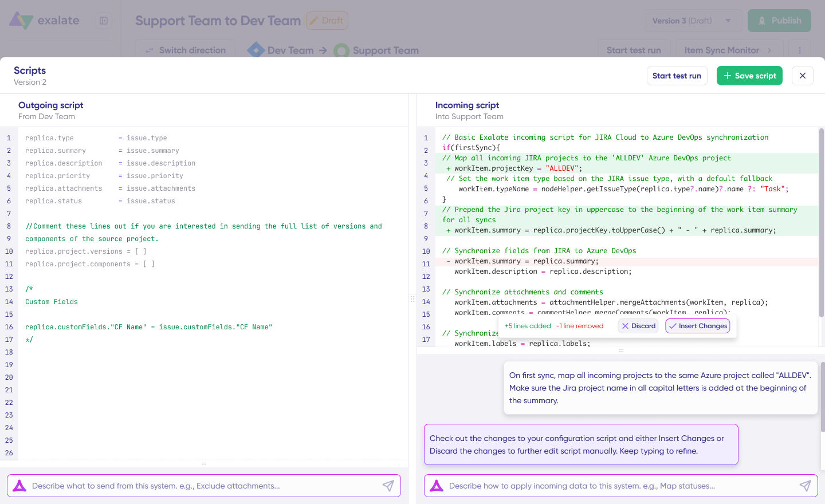Open the Version 3 (Draft) dropdown
The image size is (825, 504).
point(692,21)
